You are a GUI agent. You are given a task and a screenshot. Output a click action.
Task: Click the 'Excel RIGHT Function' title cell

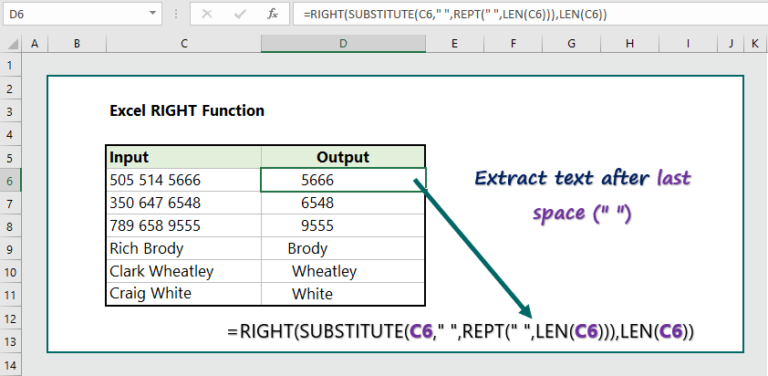187,111
